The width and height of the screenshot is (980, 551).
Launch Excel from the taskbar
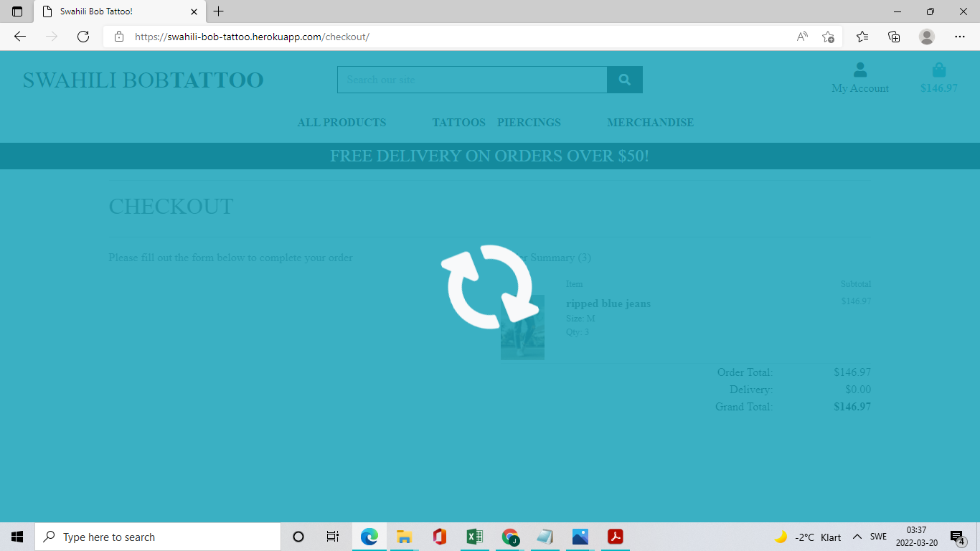tap(474, 536)
